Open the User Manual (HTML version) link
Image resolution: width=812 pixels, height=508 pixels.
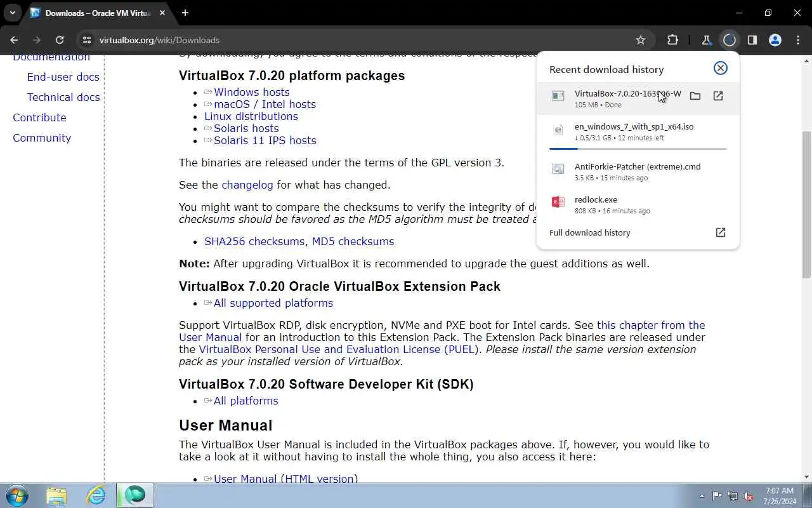285,478
